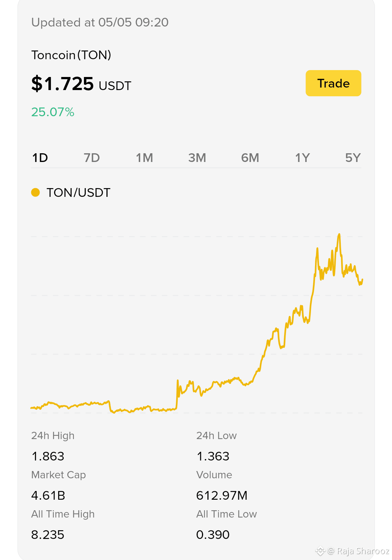Click the 24h High value 1.863
392x560 pixels.
48,456
